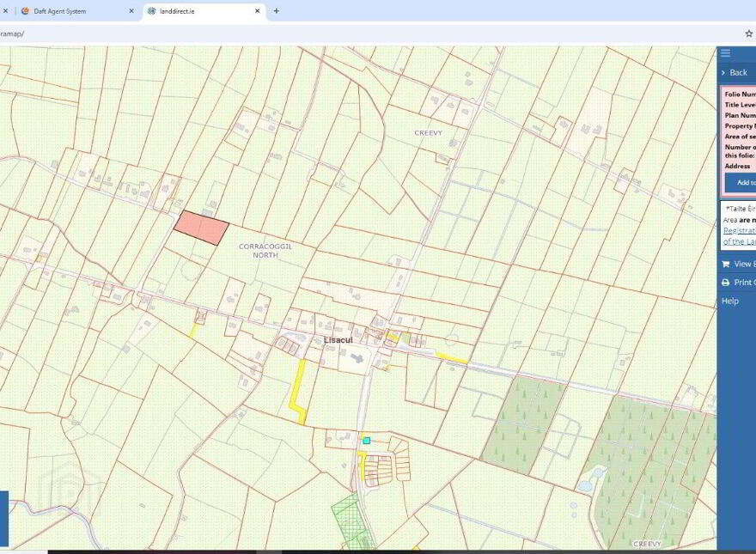This screenshot has height=554, width=756.
Task: Bookmark this page with the star icon
Action: [749, 33]
